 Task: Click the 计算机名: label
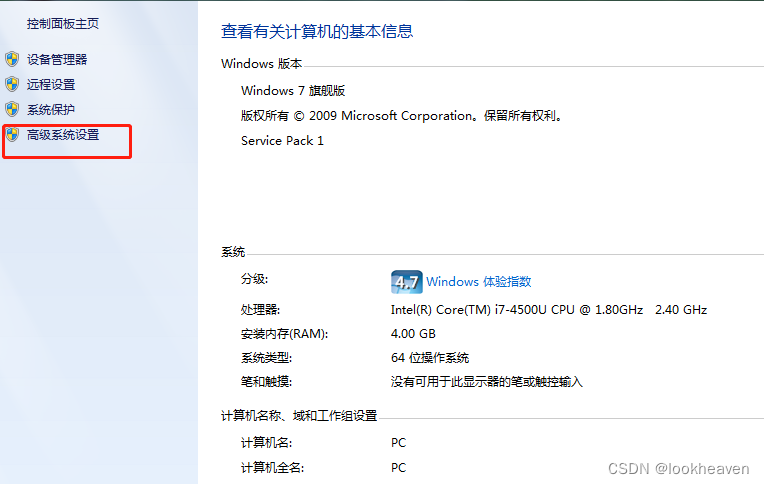tap(266, 443)
